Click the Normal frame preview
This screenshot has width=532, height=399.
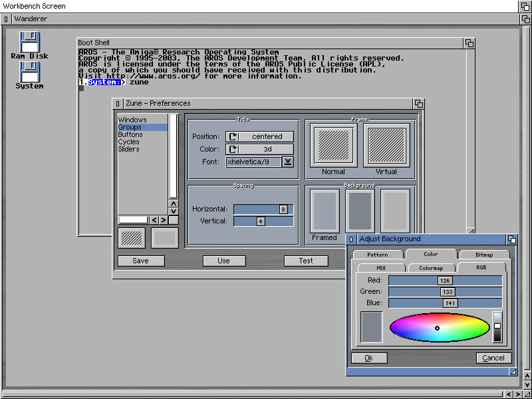tap(334, 145)
